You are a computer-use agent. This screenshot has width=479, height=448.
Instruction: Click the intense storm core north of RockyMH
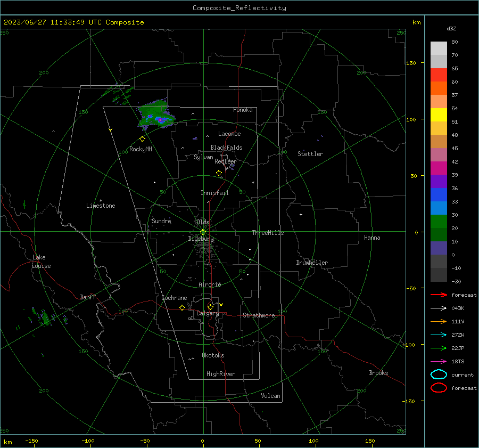pyautogui.click(x=160, y=120)
